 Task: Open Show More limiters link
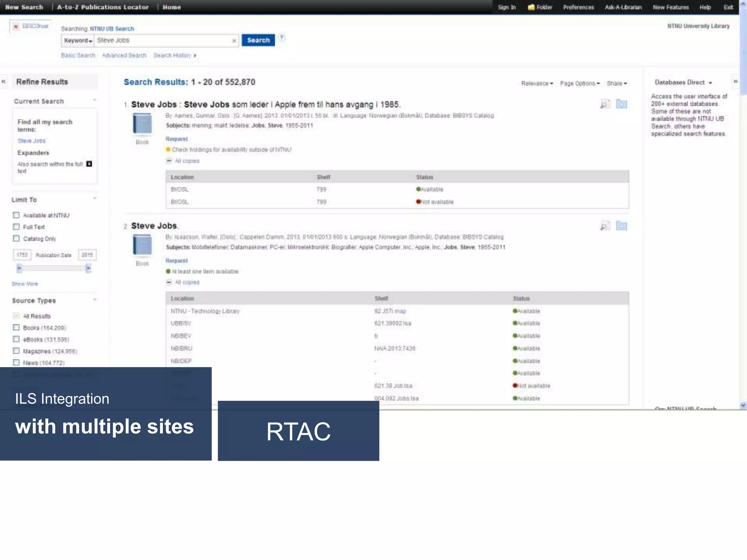coord(25,284)
